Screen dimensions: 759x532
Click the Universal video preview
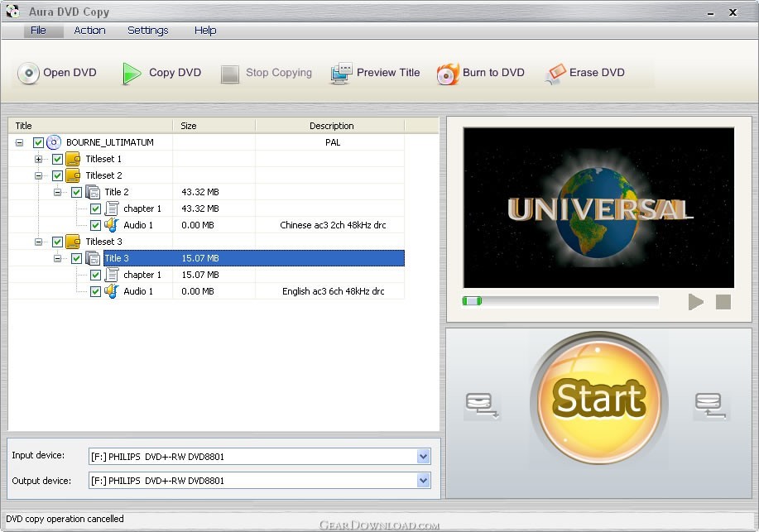pos(598,208)
